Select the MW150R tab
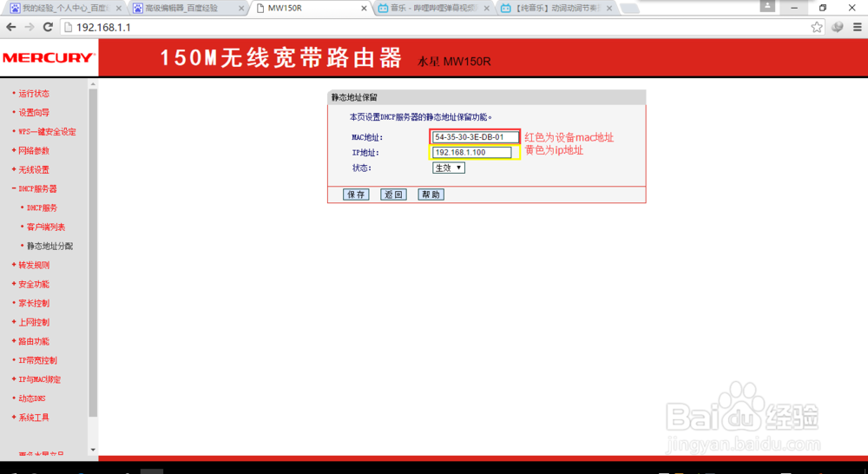868x474 pixels. (310, 9)
